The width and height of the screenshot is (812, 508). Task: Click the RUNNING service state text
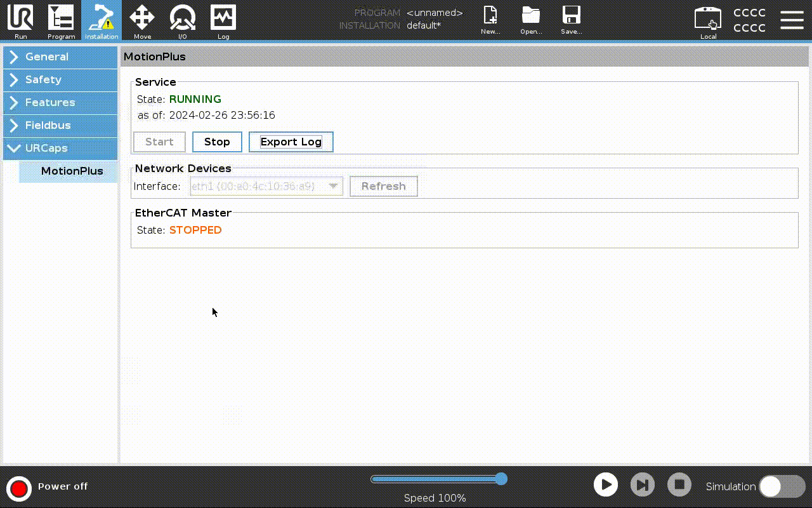click(x=195, y=99)
